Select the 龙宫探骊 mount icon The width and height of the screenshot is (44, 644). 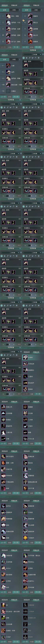tap(3, 413)
